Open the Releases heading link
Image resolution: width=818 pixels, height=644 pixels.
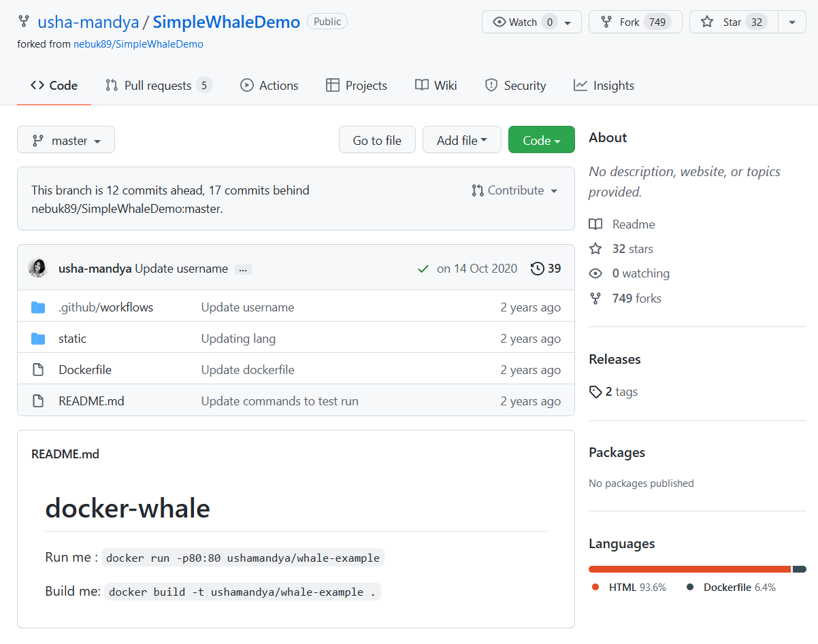(x=615, y=359)
